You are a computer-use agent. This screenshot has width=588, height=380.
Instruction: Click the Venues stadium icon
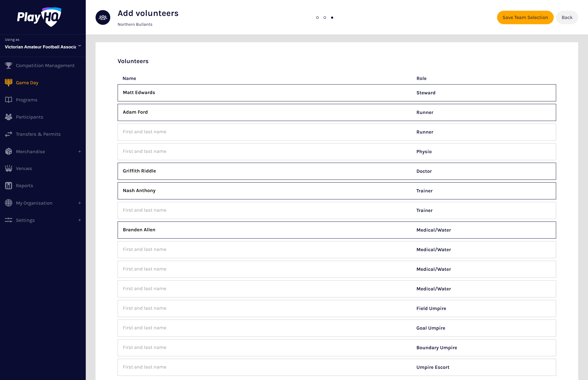pos(8,168)
